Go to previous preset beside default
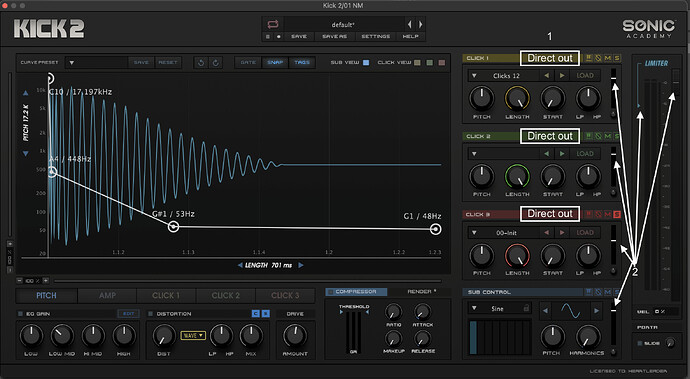The width and height of the screenshot is (690, 379). (x=409, y=25)
